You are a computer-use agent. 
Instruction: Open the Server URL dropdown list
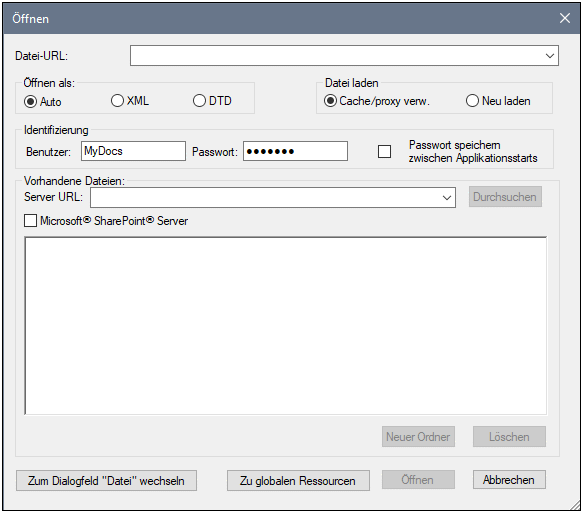(x=447, y=197)
